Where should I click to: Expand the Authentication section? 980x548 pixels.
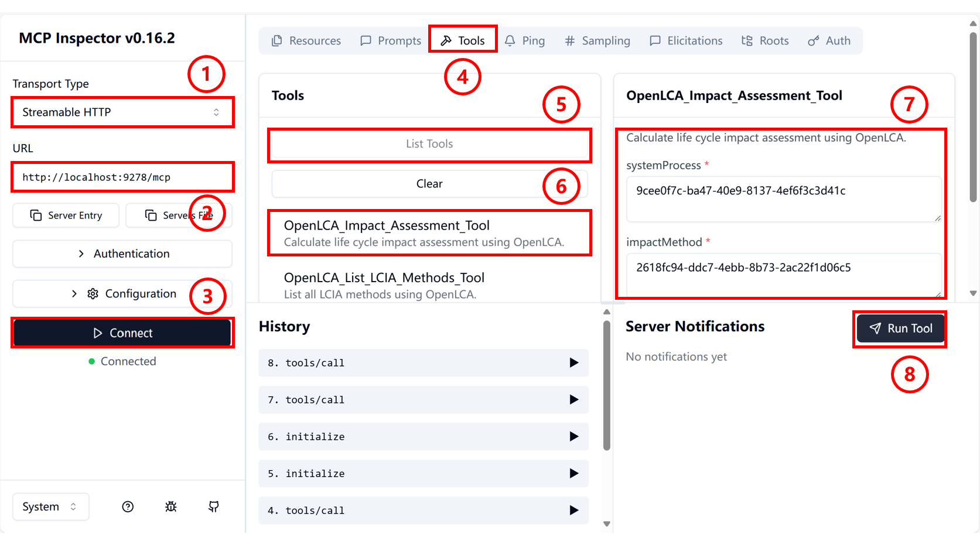point(122,254)
